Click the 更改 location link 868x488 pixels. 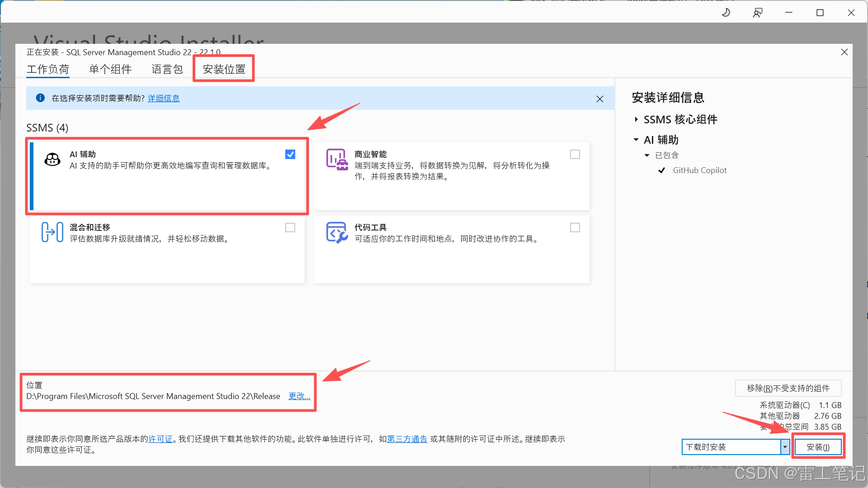pyautogui.click(x=299, y=396)
